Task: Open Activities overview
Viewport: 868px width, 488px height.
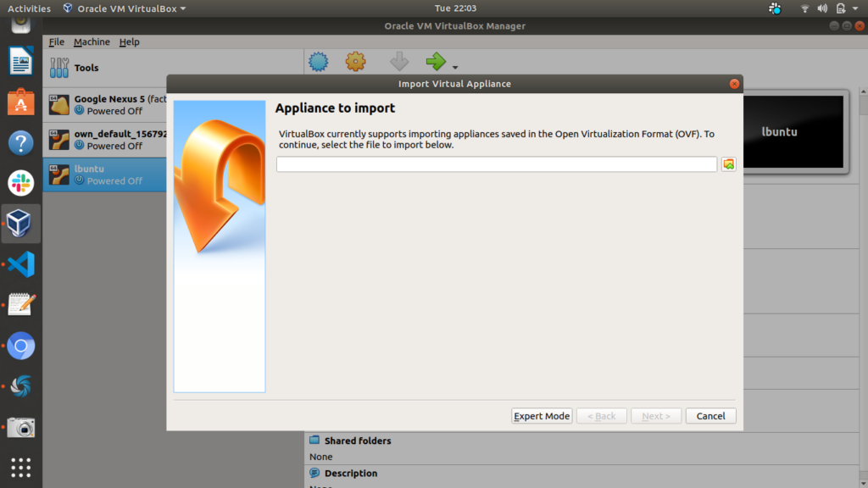Action: (x=29, y=8)
